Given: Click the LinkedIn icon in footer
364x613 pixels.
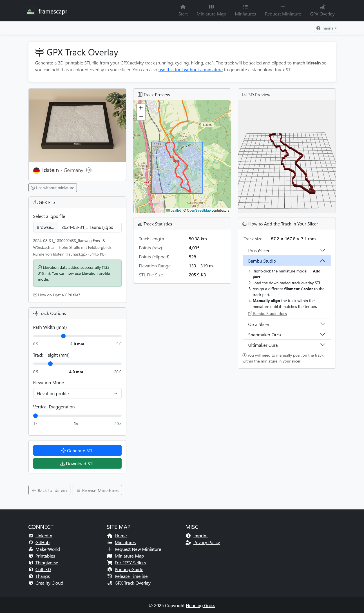Looking at the screenshot, I should [x=31, y=536].
